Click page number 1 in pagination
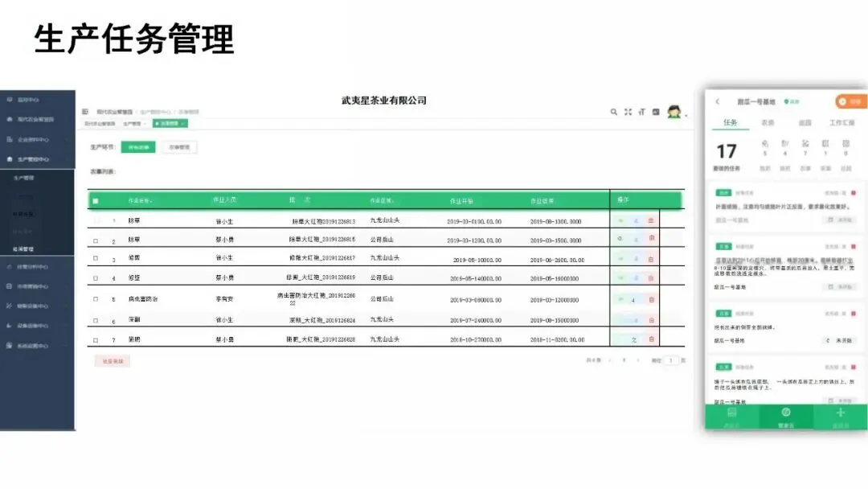868x489 pixels. 624,360
